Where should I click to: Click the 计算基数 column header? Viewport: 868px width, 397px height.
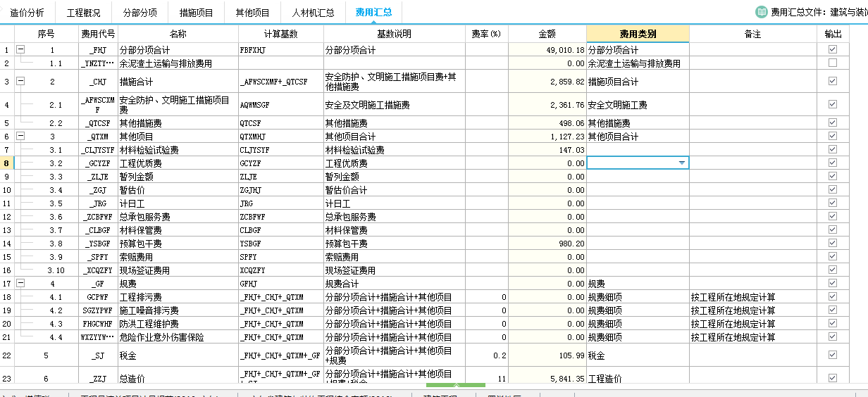pyautogui.click(x=280, y=34)
